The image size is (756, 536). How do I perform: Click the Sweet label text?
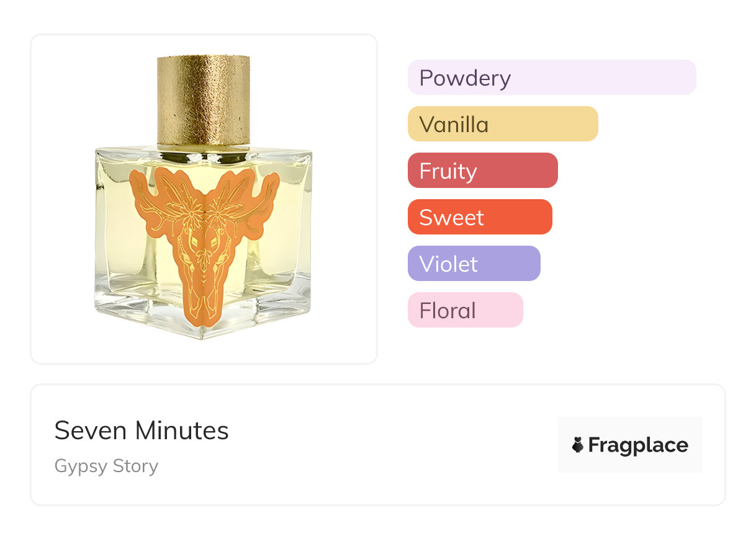click(451, 218)
